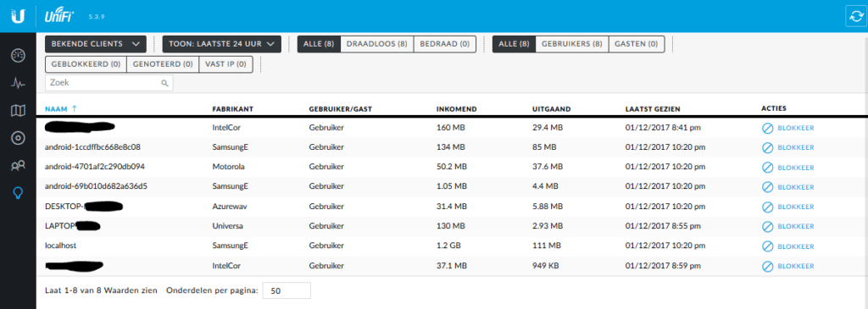
Task: Open the Devices circle icon in the sidebar
Action: coord(18,138)
